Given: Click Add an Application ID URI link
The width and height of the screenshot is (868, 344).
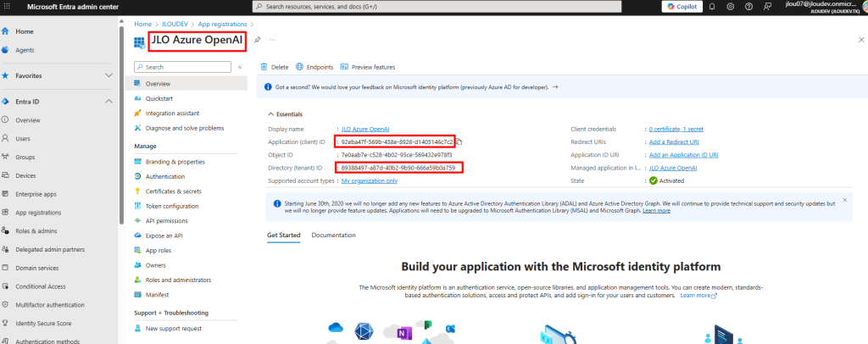Looking at the screenshot, I should click(684, 155).
